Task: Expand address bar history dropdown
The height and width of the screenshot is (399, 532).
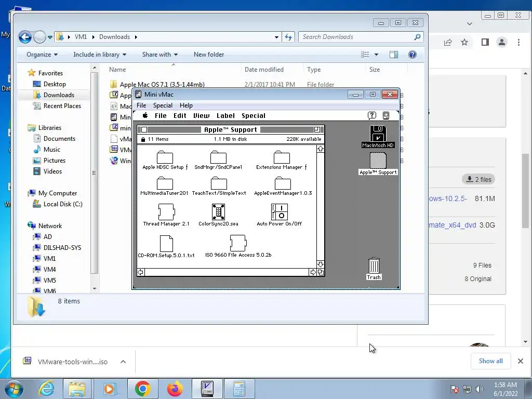Action: coord(276,37)
